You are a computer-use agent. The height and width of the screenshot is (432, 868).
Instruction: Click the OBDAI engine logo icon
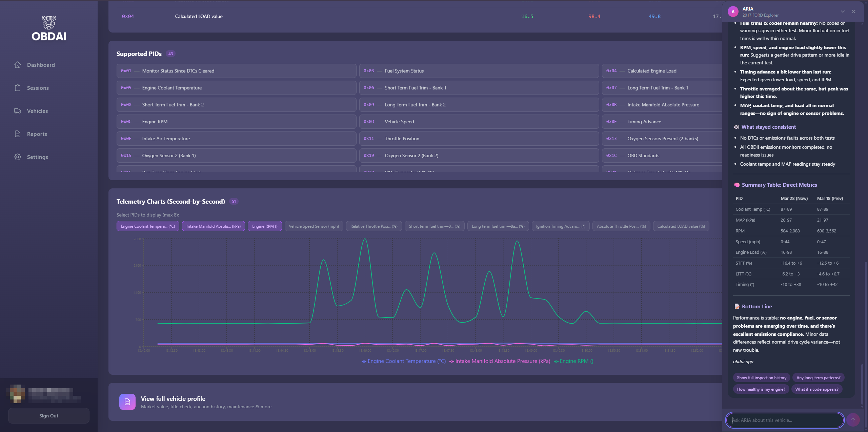click(x=49, y=22)
